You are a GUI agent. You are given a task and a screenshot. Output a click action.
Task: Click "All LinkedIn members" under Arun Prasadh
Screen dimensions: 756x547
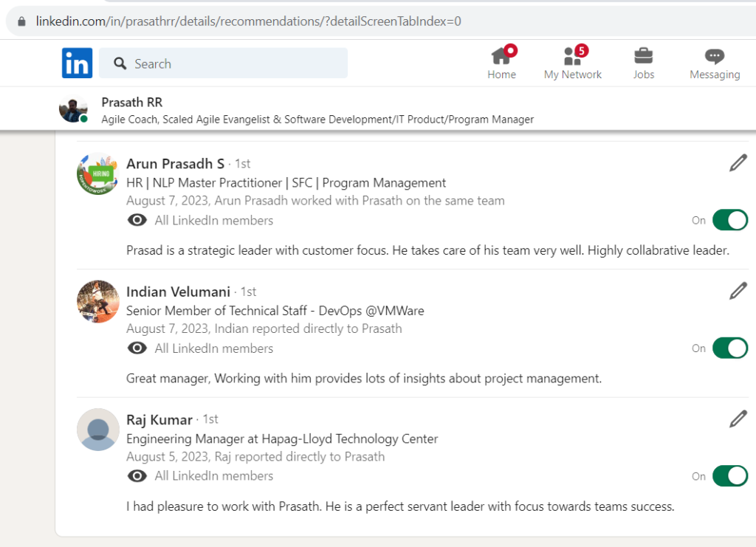[214, 220]
